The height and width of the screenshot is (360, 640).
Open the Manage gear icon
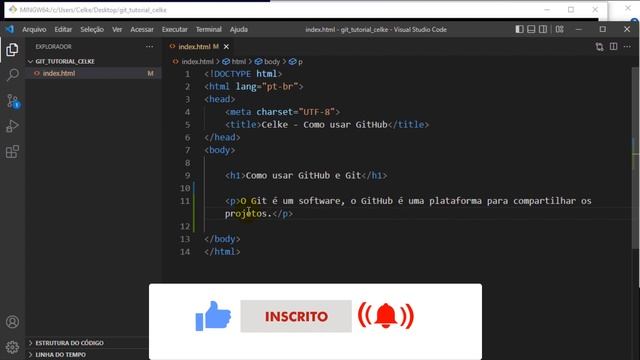click(12, 347)
